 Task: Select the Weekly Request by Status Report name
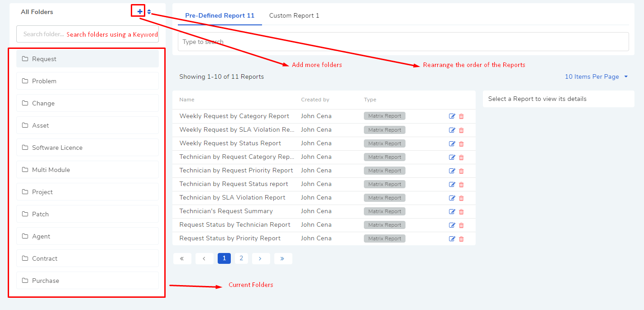(230, 143)
